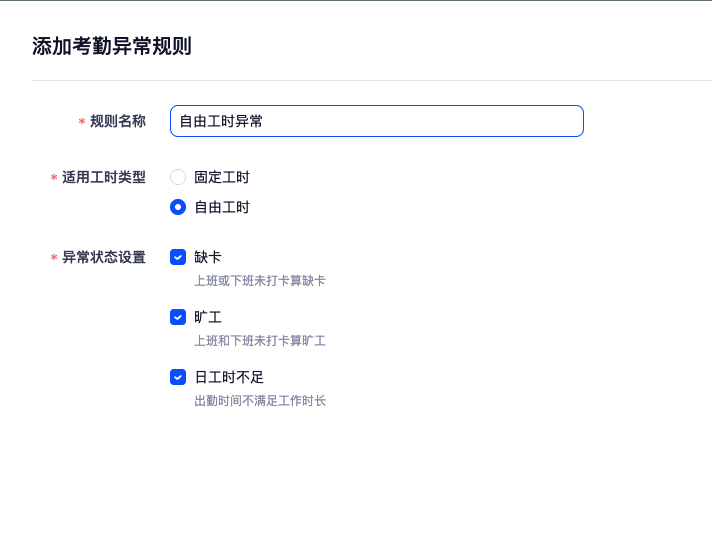Click the hint text 上班或下班未打卡算缺卡
712x544 pixels.
[x=260, y=281]
